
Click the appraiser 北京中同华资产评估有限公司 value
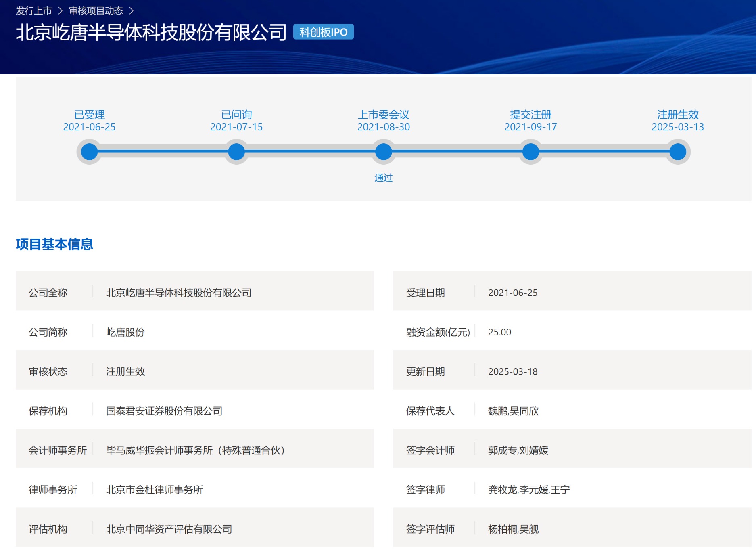(169, 529)
